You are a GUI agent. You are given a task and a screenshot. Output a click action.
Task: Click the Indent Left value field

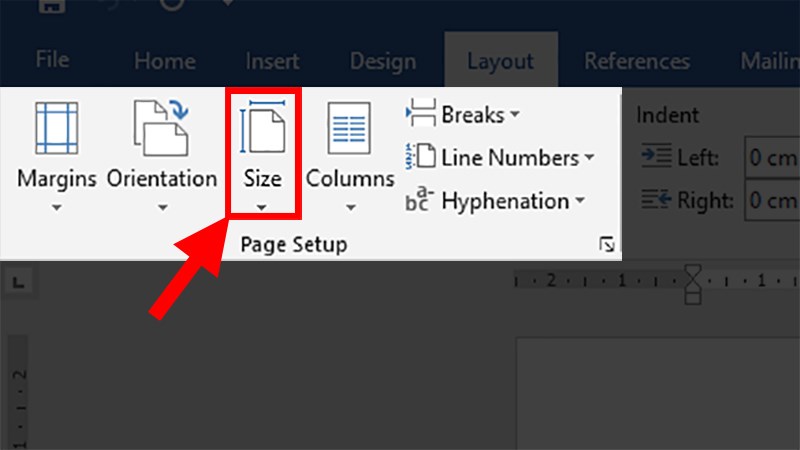click(x=772, y=157)
